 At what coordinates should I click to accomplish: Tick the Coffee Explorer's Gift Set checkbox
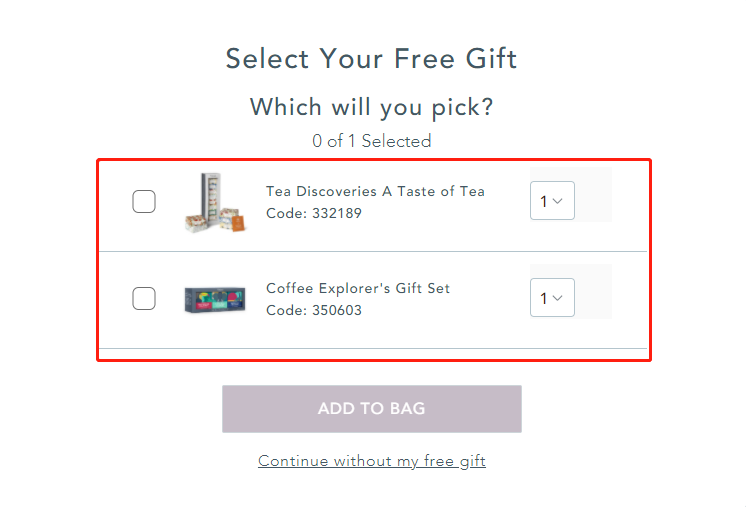[144, 298]
